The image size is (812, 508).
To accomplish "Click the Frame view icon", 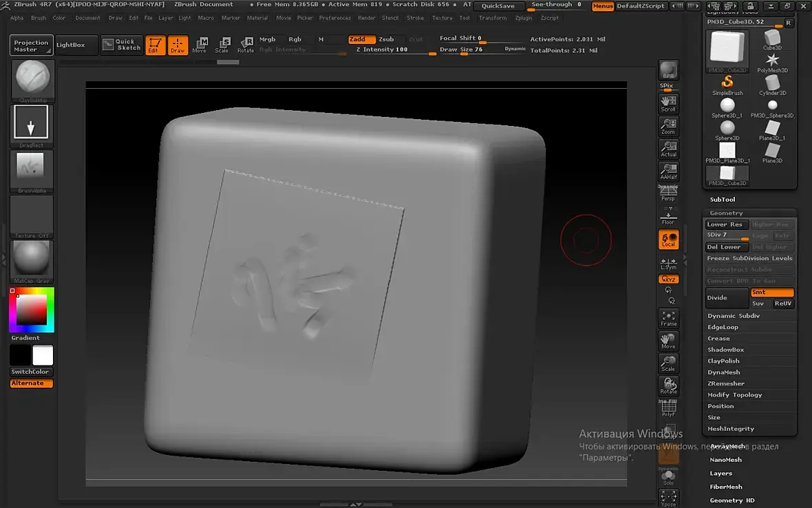I will point(669,319).
